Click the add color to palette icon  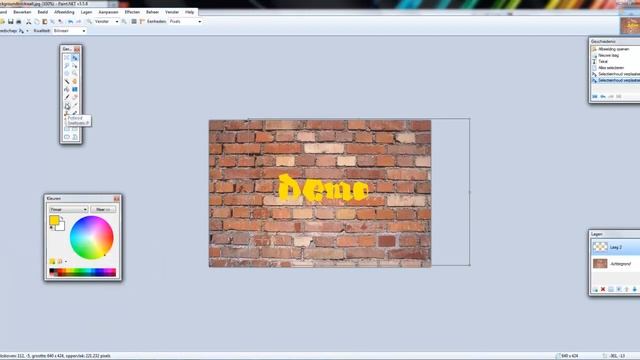tap(52, 261)
